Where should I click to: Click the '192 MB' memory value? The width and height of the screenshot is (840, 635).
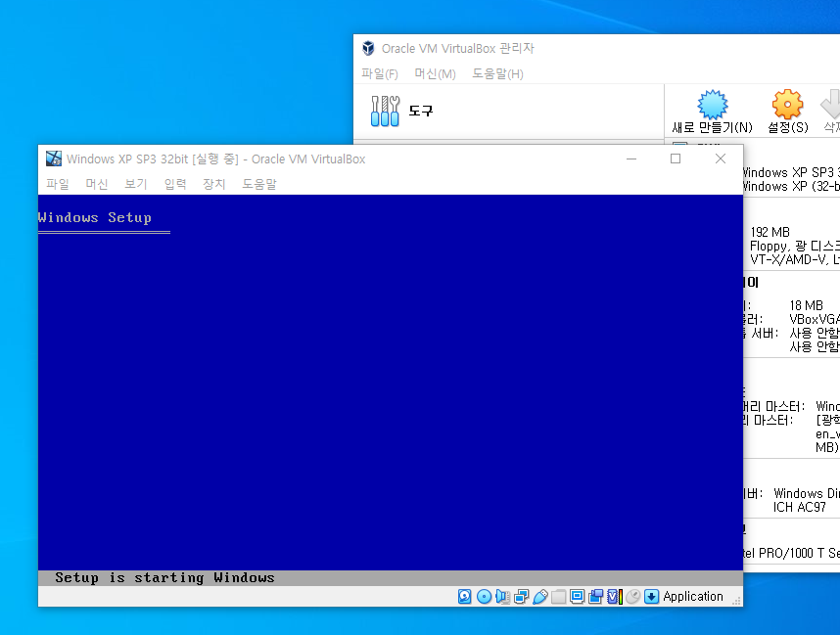[x=770, y=232]
